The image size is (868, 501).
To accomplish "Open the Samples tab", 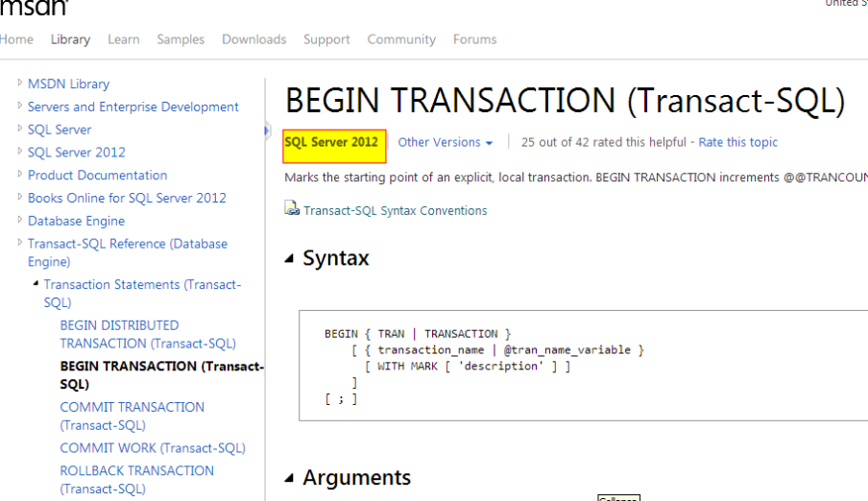I will (181, 39).
